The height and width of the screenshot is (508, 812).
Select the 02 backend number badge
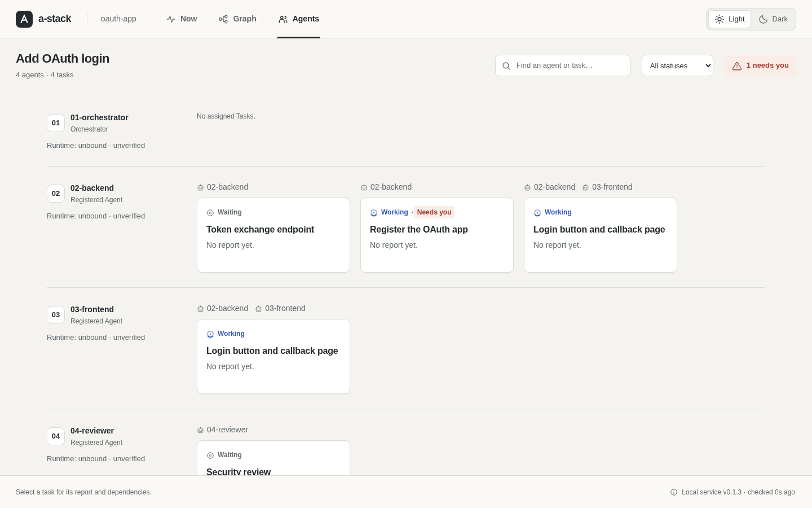click(56, 194)
